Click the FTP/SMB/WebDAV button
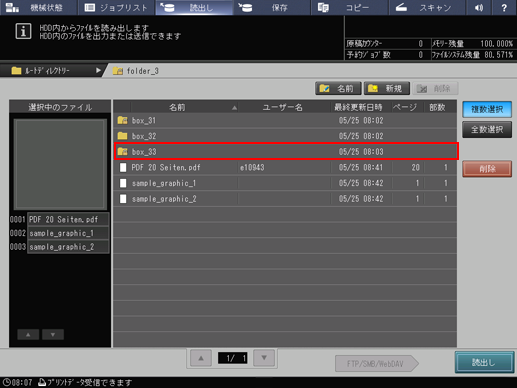 coord(377,363)
